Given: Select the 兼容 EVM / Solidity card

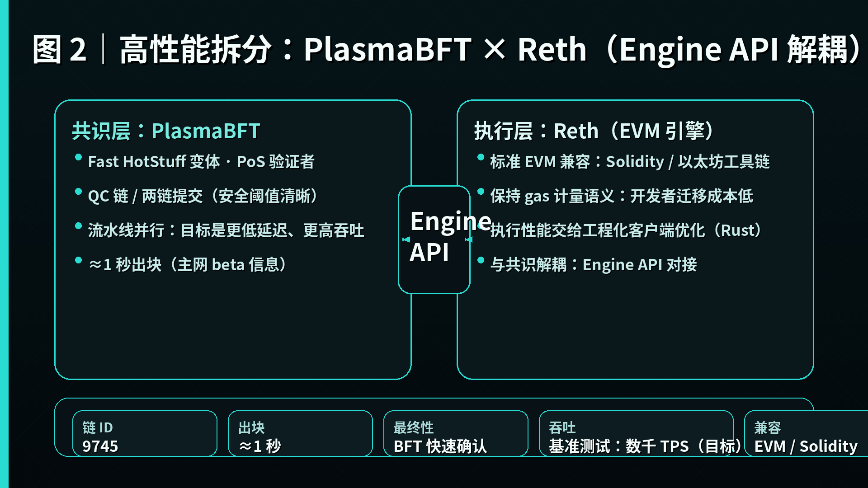Looking at the screenshot, I should point(806,434).
